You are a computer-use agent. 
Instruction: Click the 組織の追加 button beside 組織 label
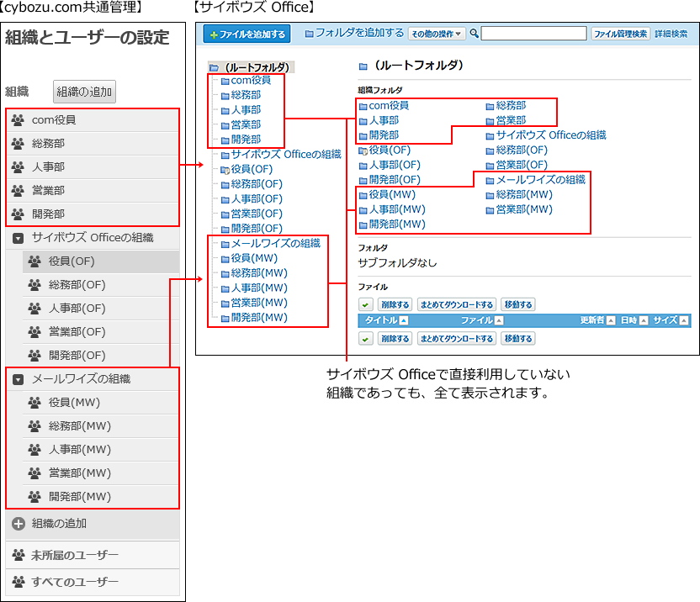pyautogui.click(x=84, y=92)
